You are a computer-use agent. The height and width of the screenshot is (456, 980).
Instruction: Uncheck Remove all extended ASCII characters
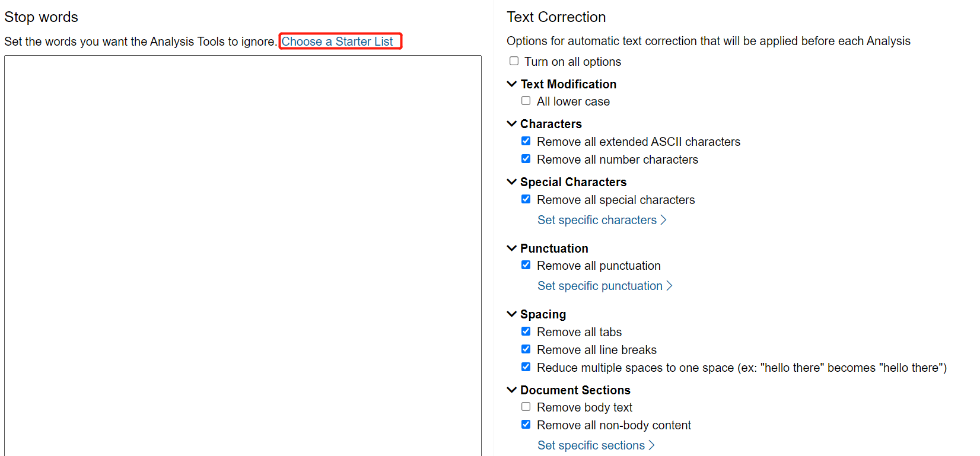[x=526, y=141]
